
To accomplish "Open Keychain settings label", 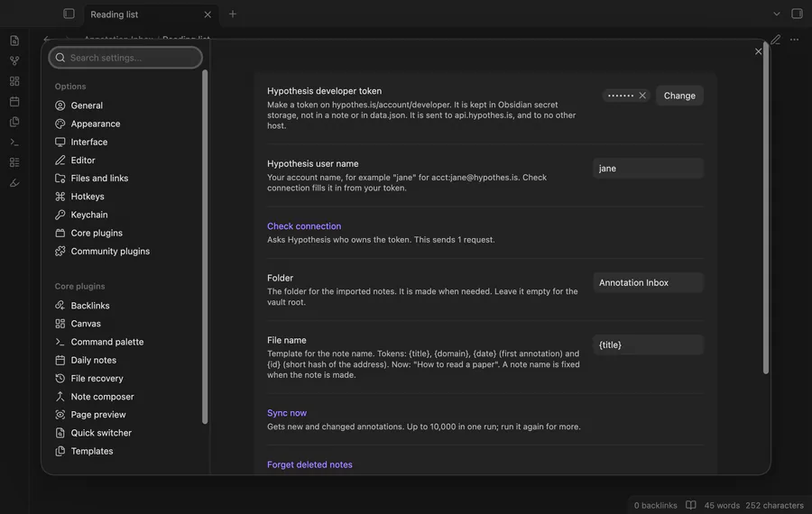I will click(x=89, y=215).
